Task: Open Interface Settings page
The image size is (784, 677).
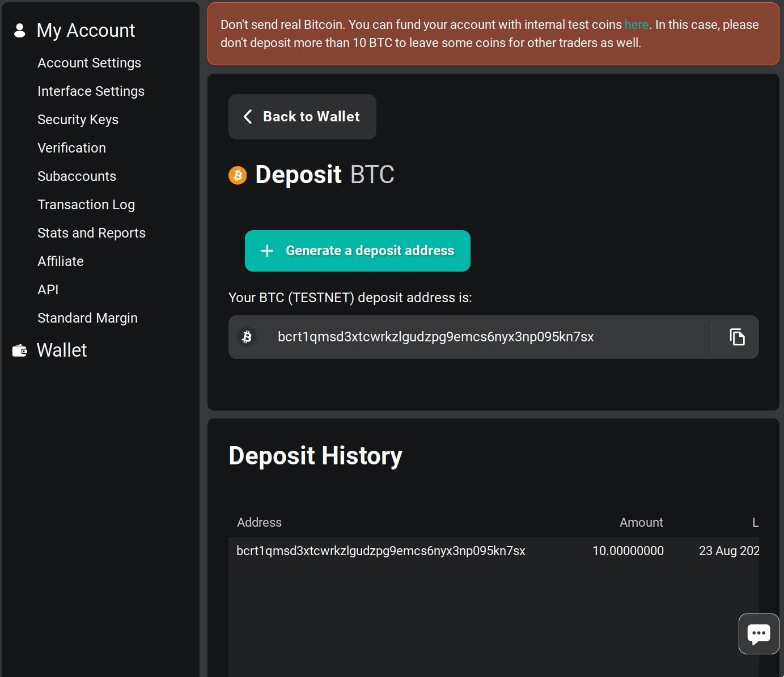Action: 91,91
